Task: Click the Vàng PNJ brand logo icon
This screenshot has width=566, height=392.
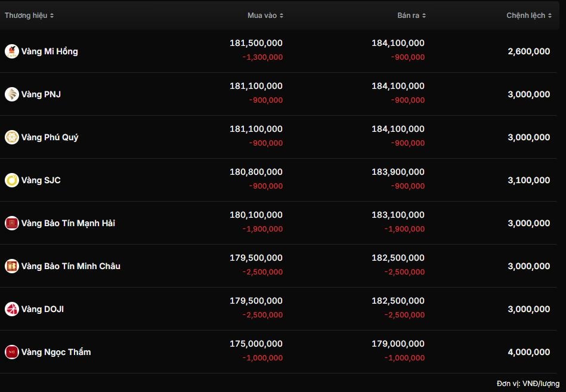Action: (12, 94)
